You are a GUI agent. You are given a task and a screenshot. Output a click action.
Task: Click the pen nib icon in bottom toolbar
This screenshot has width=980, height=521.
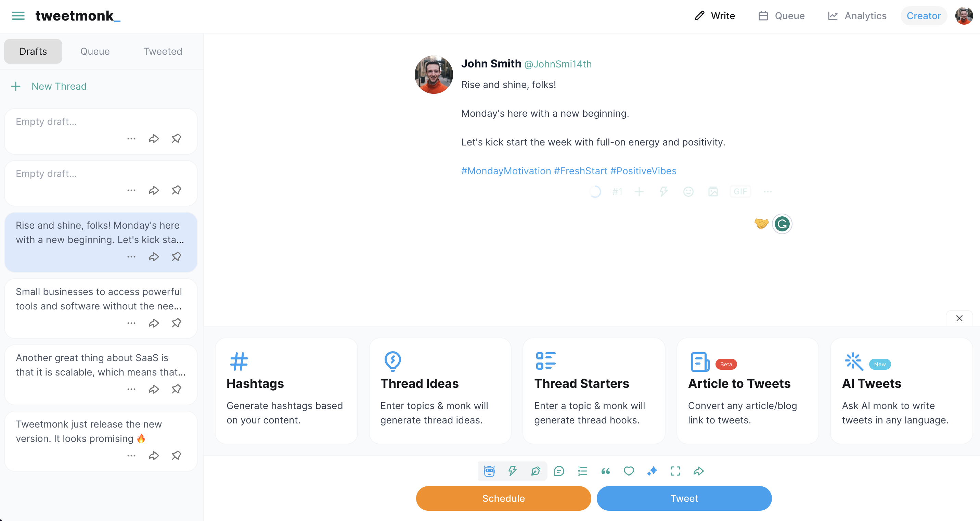tap(536, 471)
